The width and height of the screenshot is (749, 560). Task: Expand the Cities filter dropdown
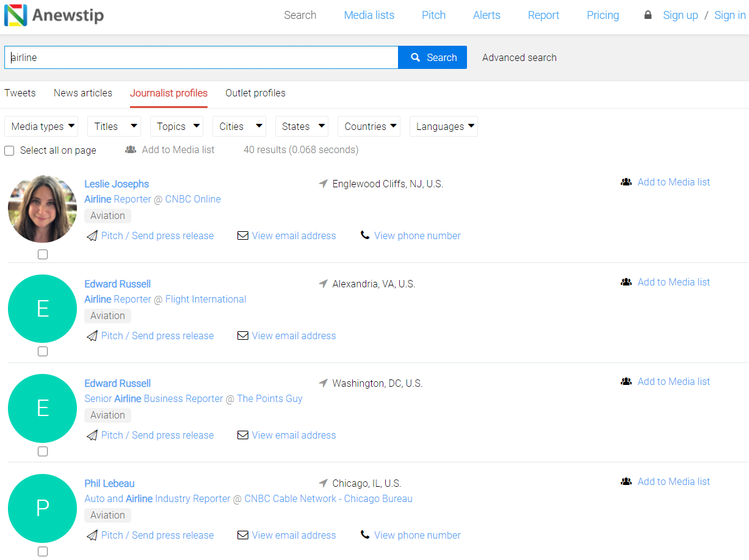pos(239,126)
